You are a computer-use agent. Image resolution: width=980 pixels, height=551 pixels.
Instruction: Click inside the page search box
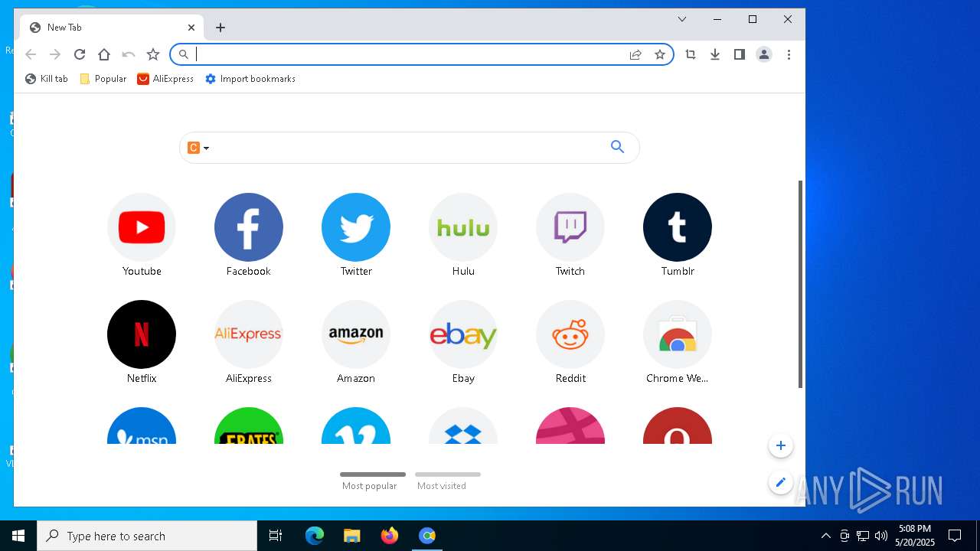410,148
